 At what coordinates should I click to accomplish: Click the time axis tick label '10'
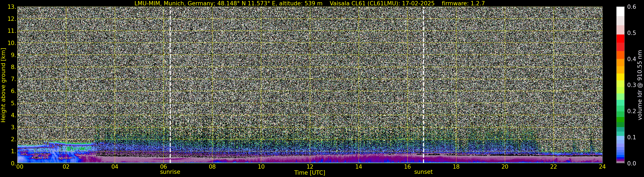click(x=261, y=167)
